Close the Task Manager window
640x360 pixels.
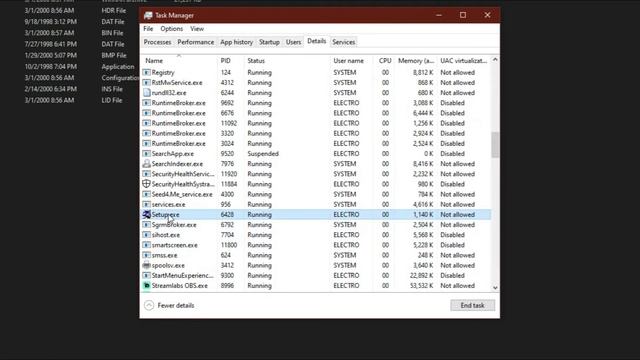click(487, 15)
